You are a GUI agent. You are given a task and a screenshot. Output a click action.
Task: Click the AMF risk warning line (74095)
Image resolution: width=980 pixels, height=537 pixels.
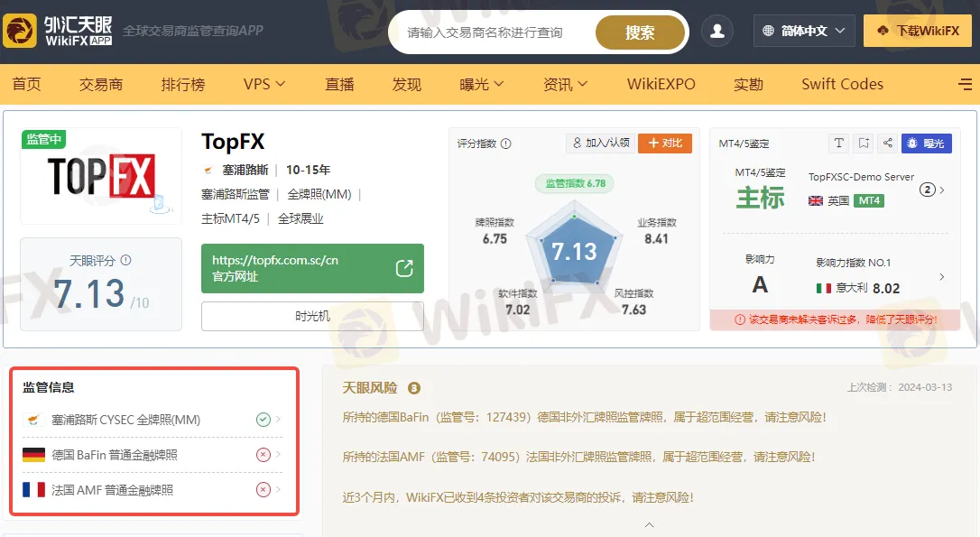pos(578,457)
